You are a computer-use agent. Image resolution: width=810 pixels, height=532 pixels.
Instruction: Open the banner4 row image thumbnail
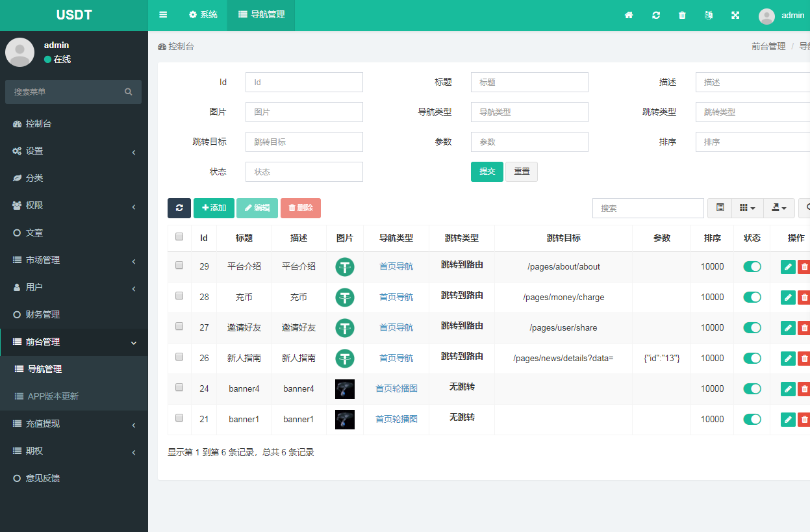point(345,389)
